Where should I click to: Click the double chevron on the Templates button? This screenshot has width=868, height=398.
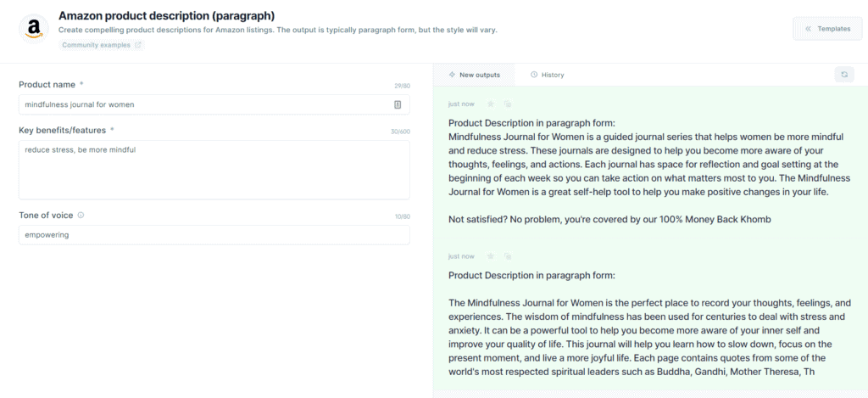tap(808, 29)
